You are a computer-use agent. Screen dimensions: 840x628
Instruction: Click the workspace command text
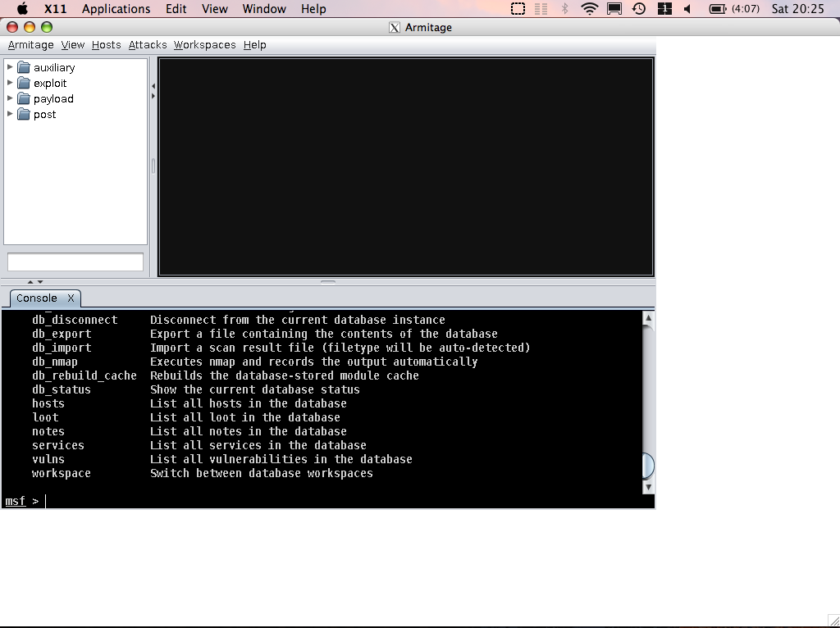[61, 473]
